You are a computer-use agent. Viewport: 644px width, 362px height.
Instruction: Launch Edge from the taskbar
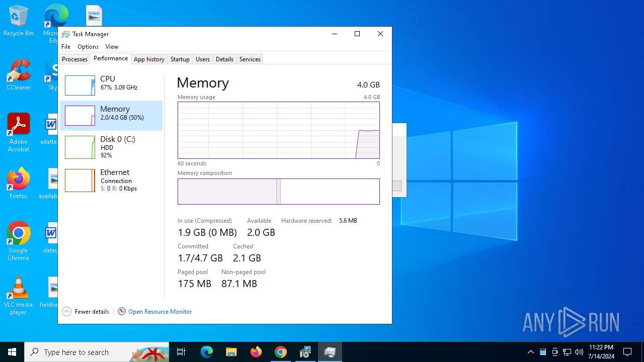coord(207,352)
